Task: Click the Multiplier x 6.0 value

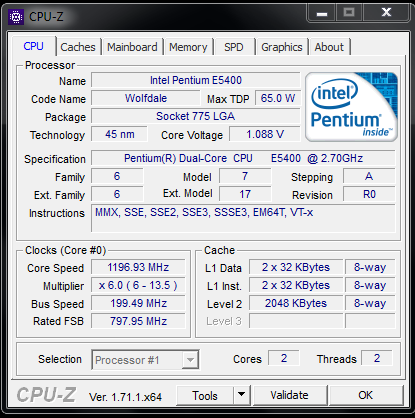Action: [x=138, y=285]
